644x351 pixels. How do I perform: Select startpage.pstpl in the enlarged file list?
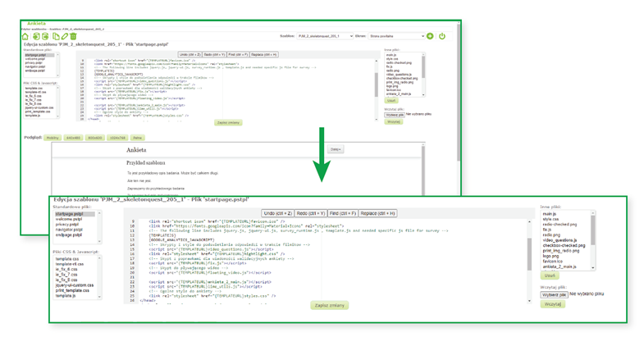(75, 214)
